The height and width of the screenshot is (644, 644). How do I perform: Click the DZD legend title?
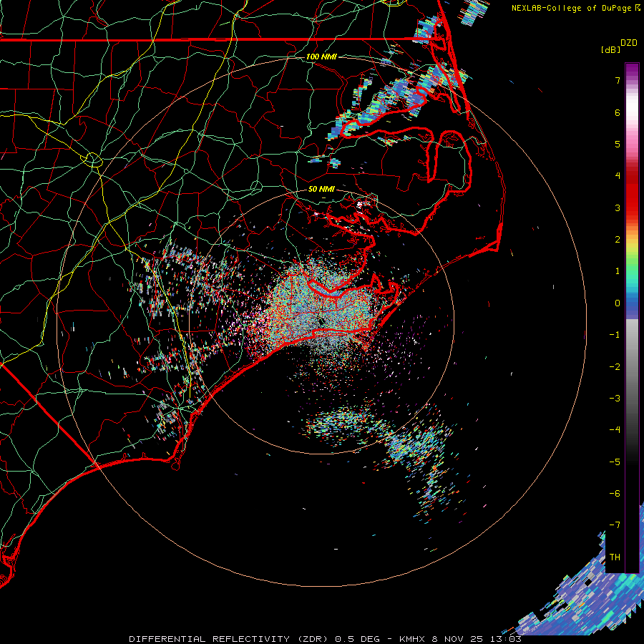coord(629,43)
